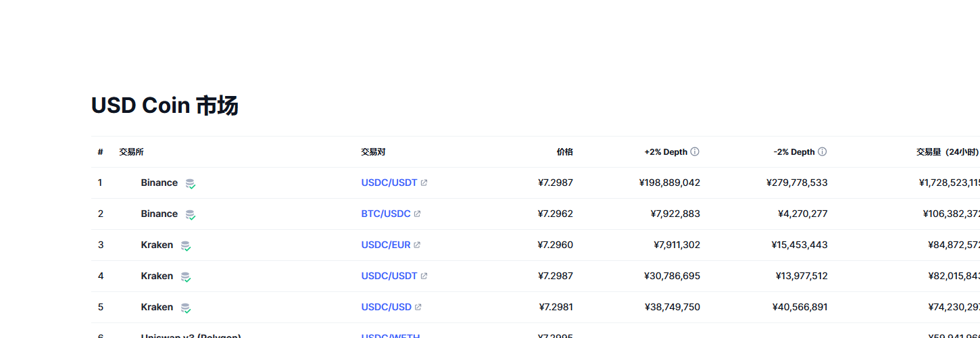Click the Binance exchange name in row 1
Screen dimensions: 980x338
159,183
